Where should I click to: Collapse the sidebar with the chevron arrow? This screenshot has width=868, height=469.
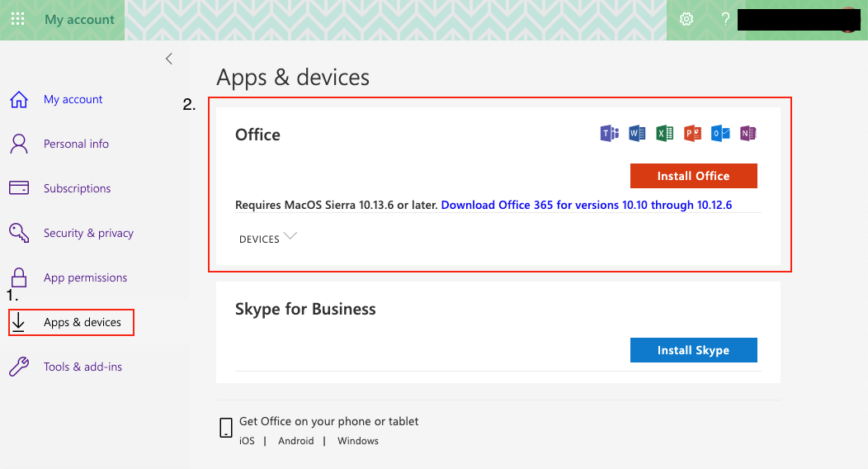(169, 59)
